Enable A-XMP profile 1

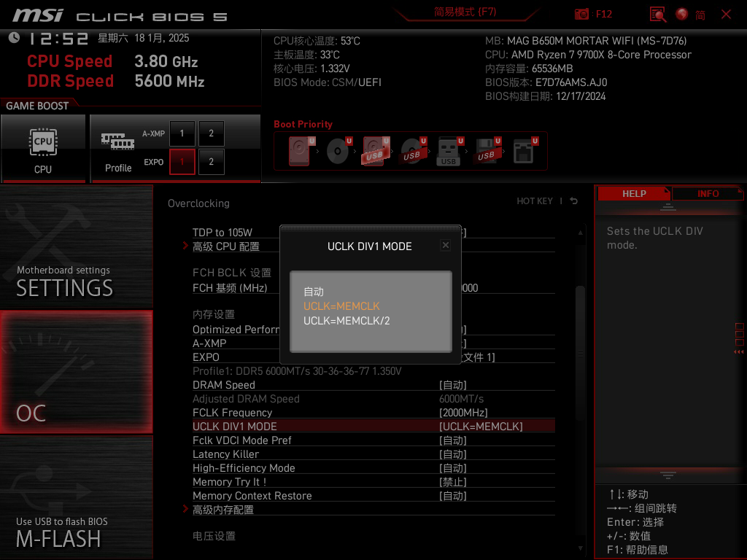(x=182, y=133)
